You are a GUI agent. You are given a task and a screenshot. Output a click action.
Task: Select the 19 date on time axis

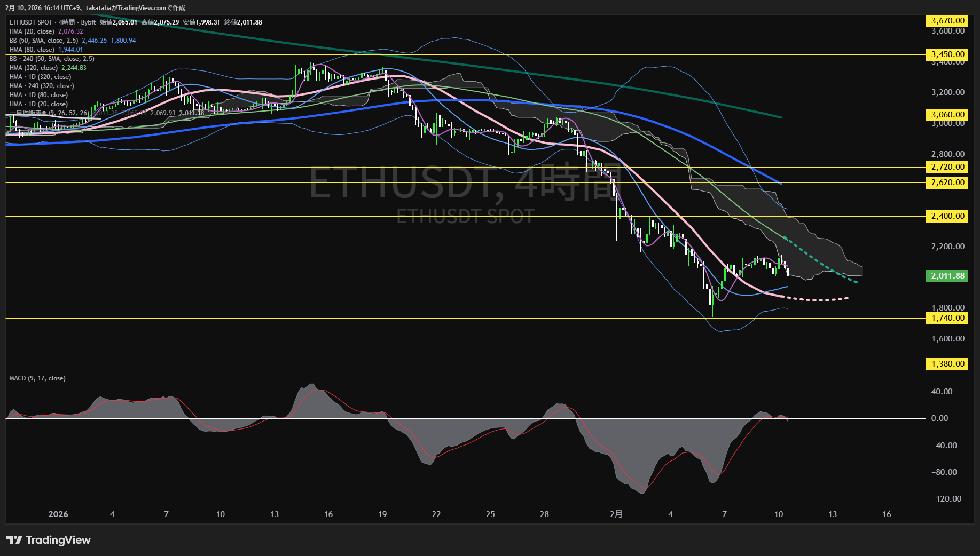coord(382,514)
